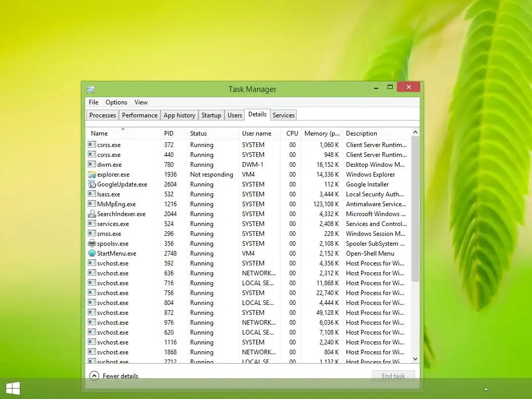
Task: Click the explorer.exe folder icon
Action: [x=91, y=175]
